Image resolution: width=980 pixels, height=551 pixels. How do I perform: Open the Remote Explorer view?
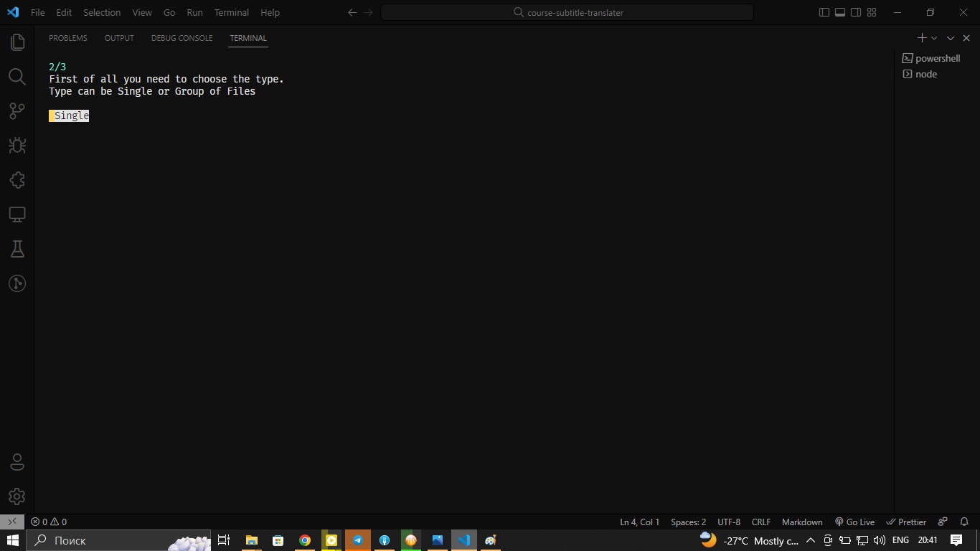pos(17,215)
